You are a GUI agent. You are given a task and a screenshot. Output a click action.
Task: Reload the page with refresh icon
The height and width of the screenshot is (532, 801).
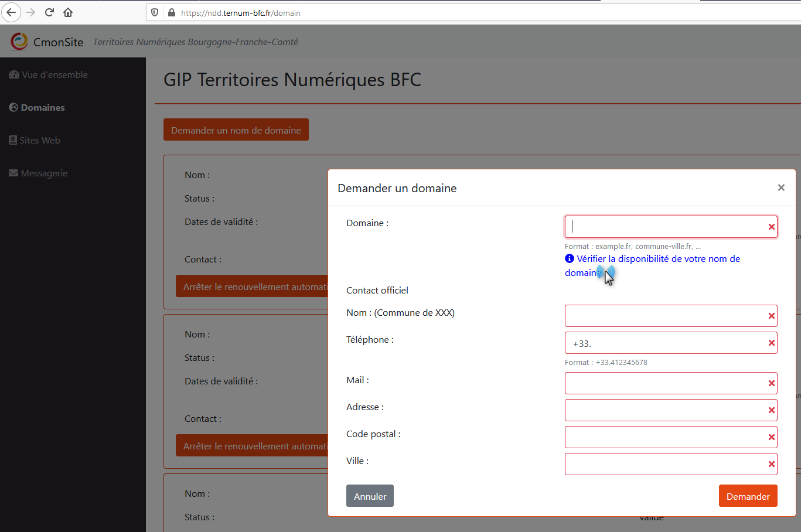tap(49, 12)
